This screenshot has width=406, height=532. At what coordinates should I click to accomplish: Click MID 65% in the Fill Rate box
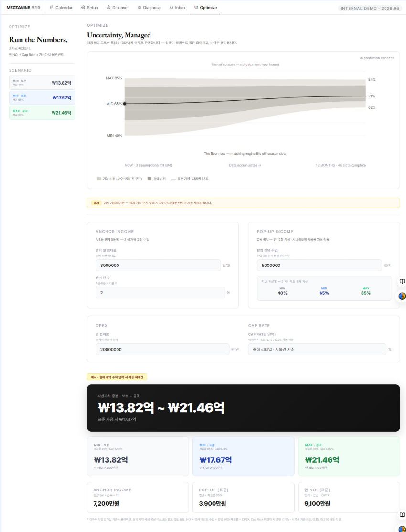click(x=324, y=291)
